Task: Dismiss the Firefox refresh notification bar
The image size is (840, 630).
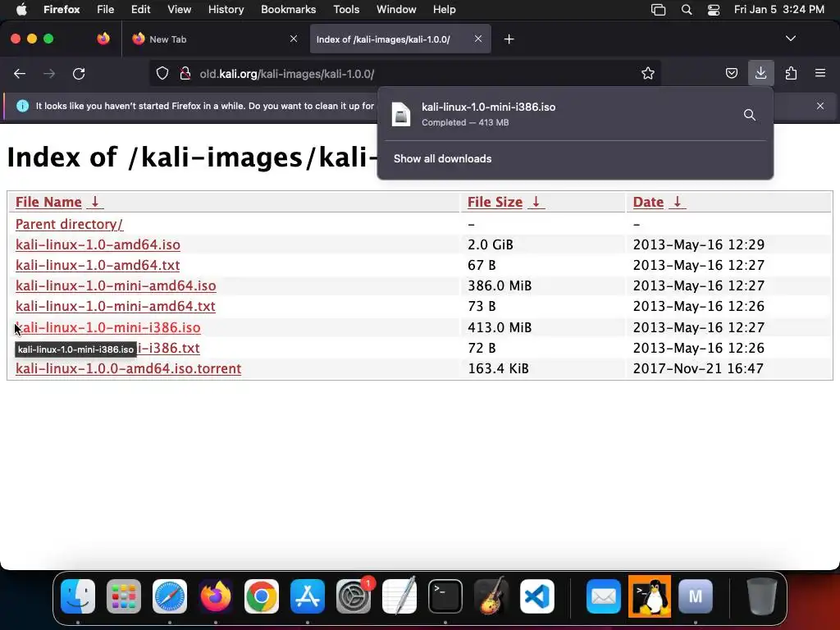Action: 820,106
